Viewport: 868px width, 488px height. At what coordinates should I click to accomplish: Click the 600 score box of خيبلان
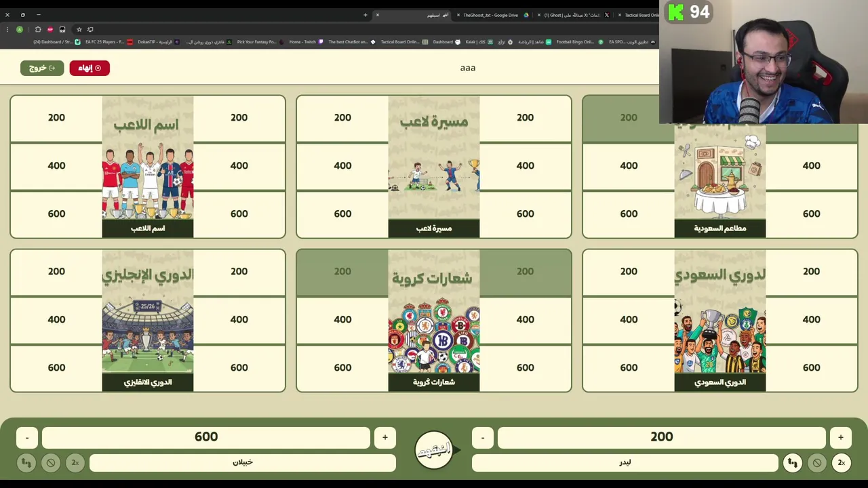point(206,438)
